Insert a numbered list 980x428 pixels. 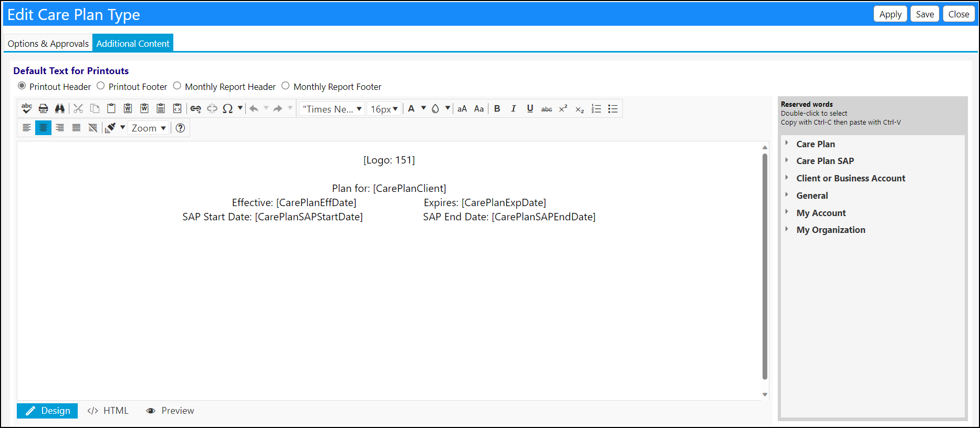coord(596,108)
